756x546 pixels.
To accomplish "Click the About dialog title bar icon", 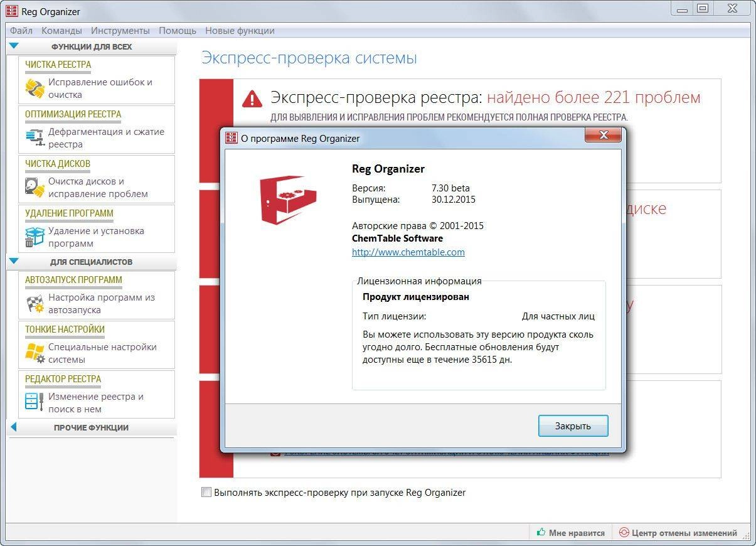I will tap(232, 137).
